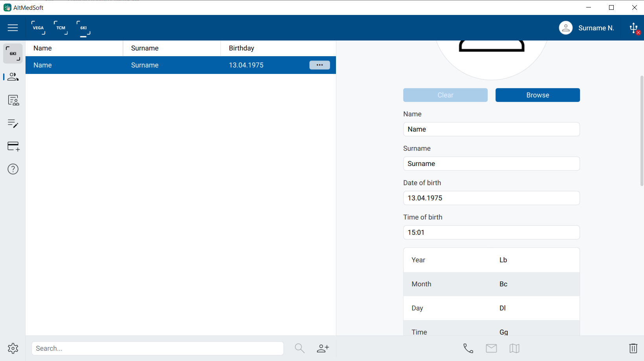644x361 pixels.
Task: Open the patients list sidebar icon
Action: [13, 77]
